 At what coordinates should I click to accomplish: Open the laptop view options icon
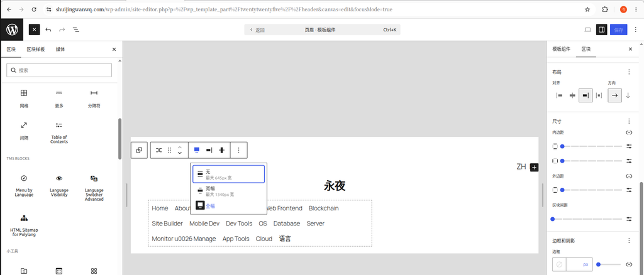588,30
